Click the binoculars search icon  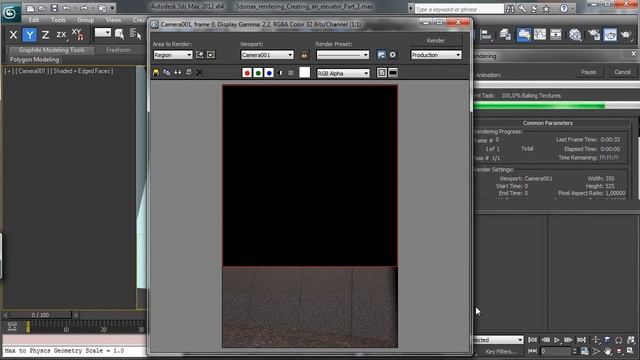pyautogui.click(x=510, y=9)
